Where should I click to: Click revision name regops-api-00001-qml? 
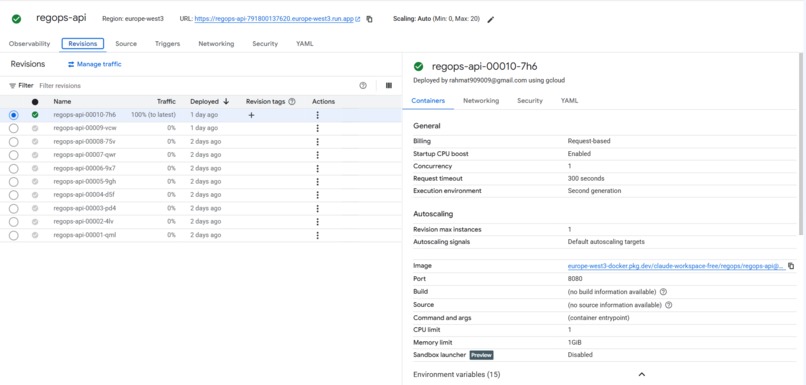84,235
